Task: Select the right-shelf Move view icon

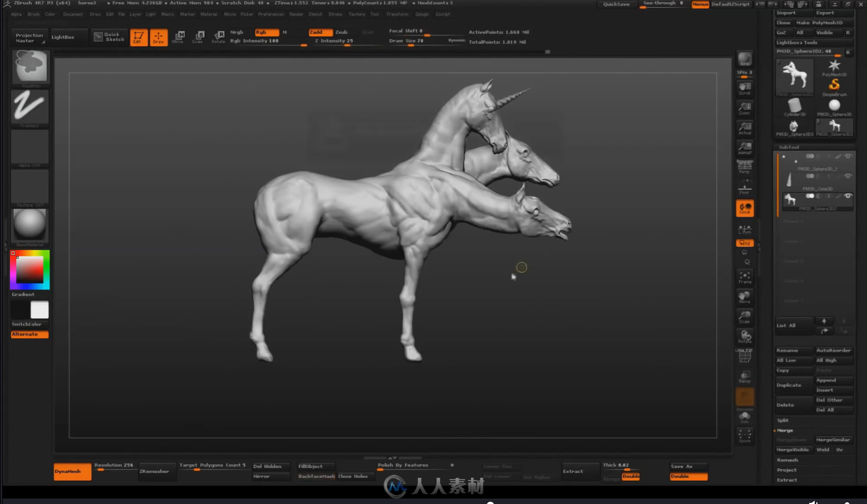Action: [744, 297]
